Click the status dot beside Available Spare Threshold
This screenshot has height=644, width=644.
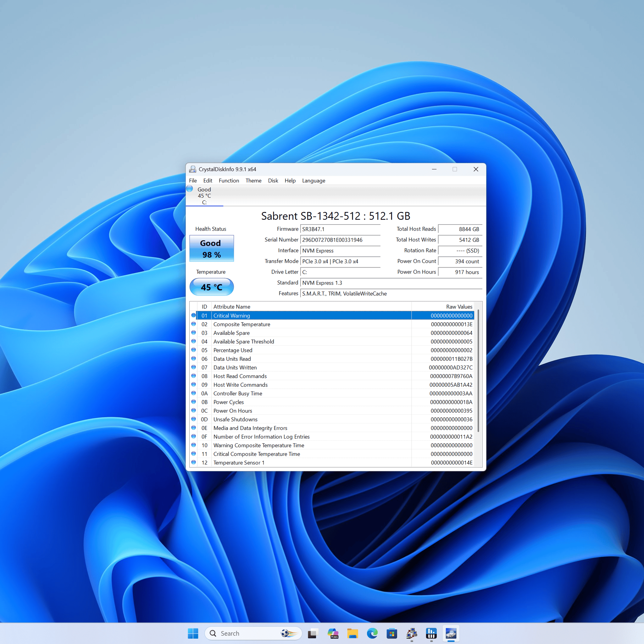pos(193,341)
